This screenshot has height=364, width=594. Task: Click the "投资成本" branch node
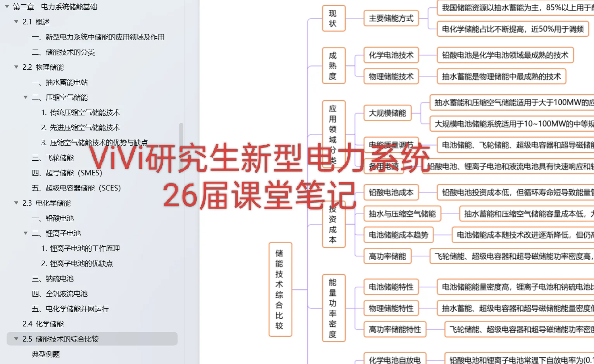(x=333, y=225)
